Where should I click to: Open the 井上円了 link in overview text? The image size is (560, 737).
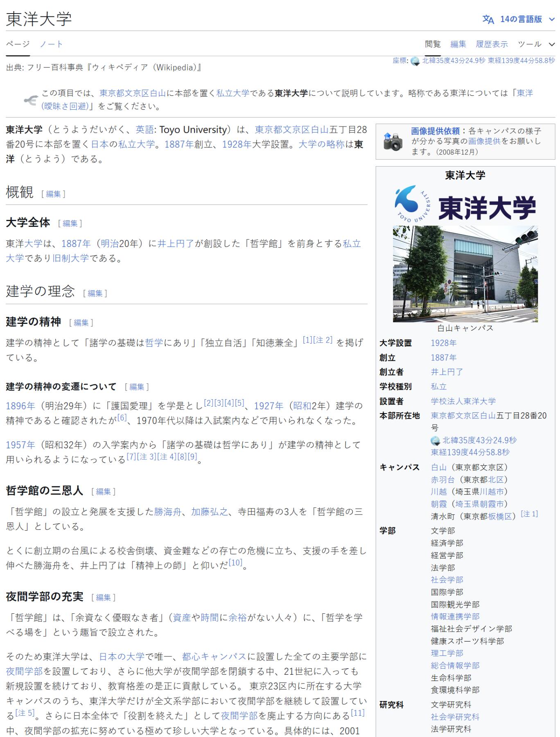click(x=176, y=244)
